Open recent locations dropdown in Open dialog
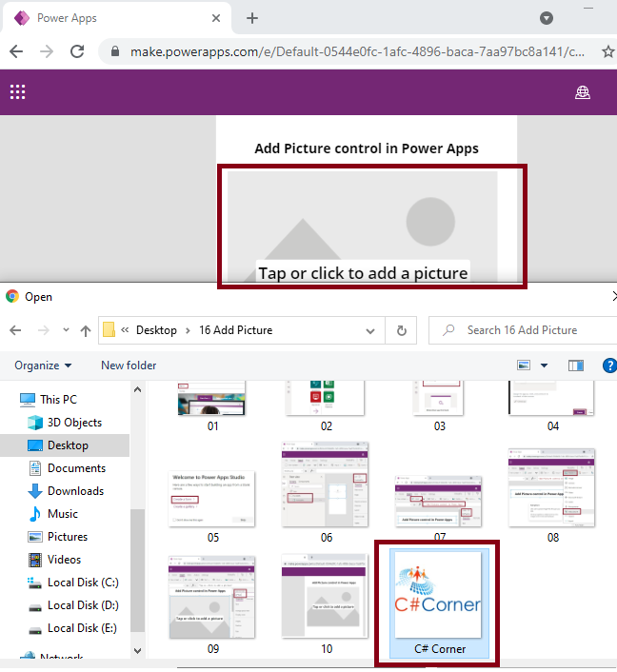This screenshot has width=617, height=672. click(x=66, y=330)
